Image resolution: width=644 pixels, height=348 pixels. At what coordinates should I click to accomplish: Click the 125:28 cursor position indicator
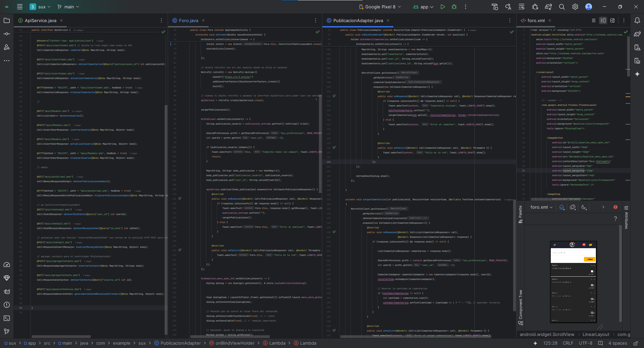[x=550, y=343]
